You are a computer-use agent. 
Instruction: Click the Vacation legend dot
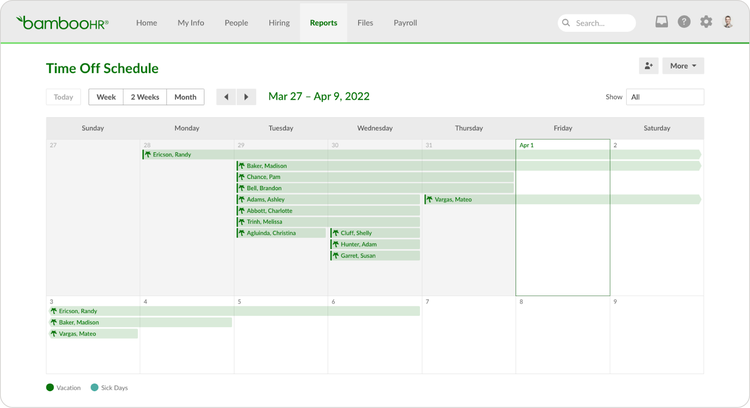point(50,387)
